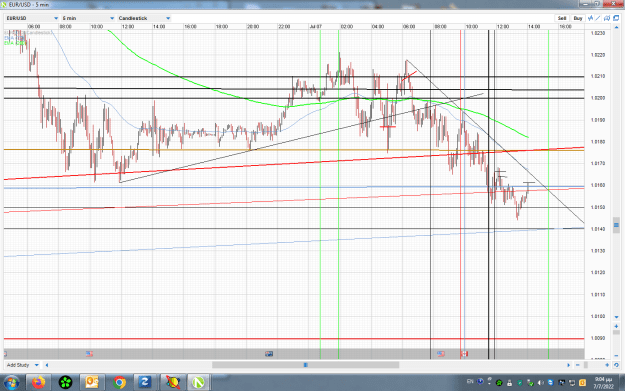Open the Candlestick chart type dropdown
Image resolution: width=625 pixels, height=391 pixels.
click(x=144, y=18)
